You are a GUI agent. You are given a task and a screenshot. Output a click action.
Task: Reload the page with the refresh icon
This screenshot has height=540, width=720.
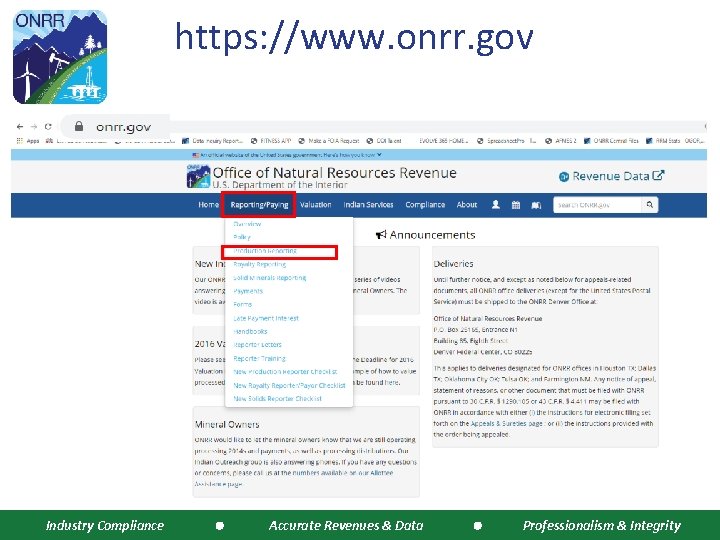(x=48, y=126)
